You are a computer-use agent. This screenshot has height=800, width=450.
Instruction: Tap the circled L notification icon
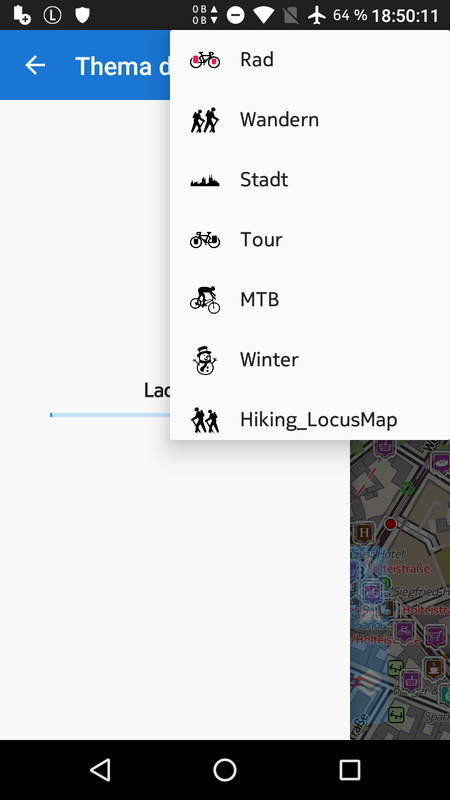pos(53,15)
